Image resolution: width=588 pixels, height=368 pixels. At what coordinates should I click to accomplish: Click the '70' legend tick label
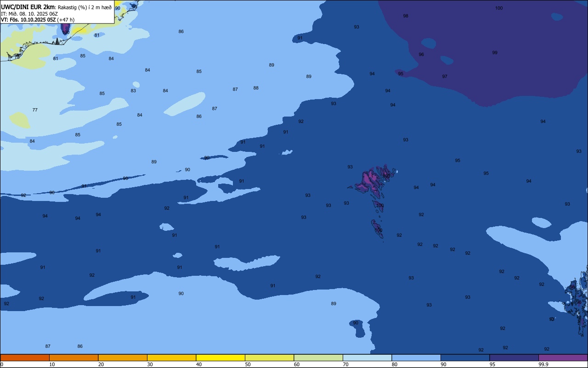tap(345, 364)
